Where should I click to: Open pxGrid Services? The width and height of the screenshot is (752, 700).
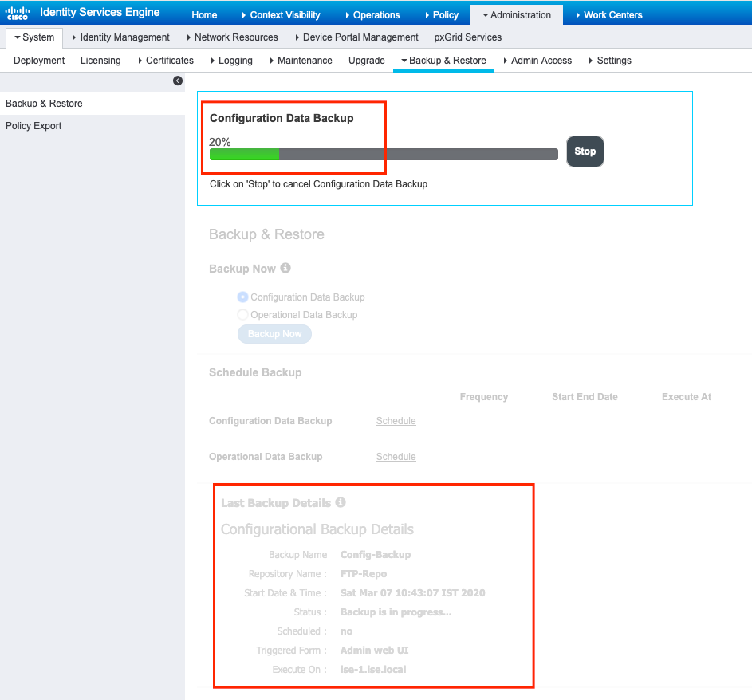(x=467, y=37)
